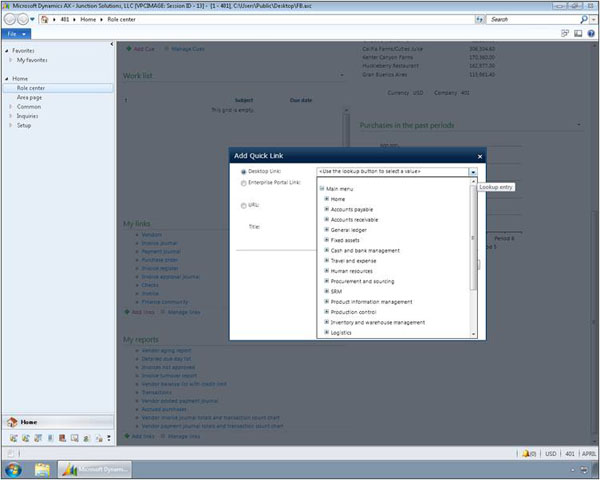Click first module icon under Home pane
The width and height of the screenshot is (600, 480).
(14, 438)
